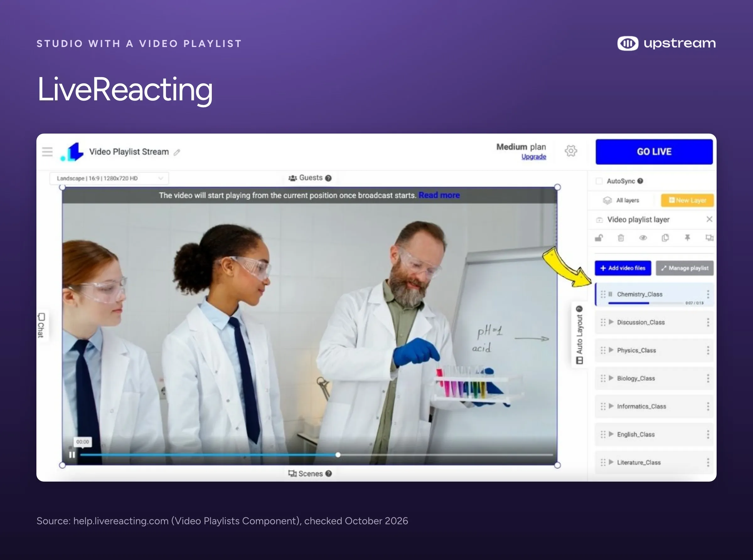Open Guests help question mark

coord(328,178)
